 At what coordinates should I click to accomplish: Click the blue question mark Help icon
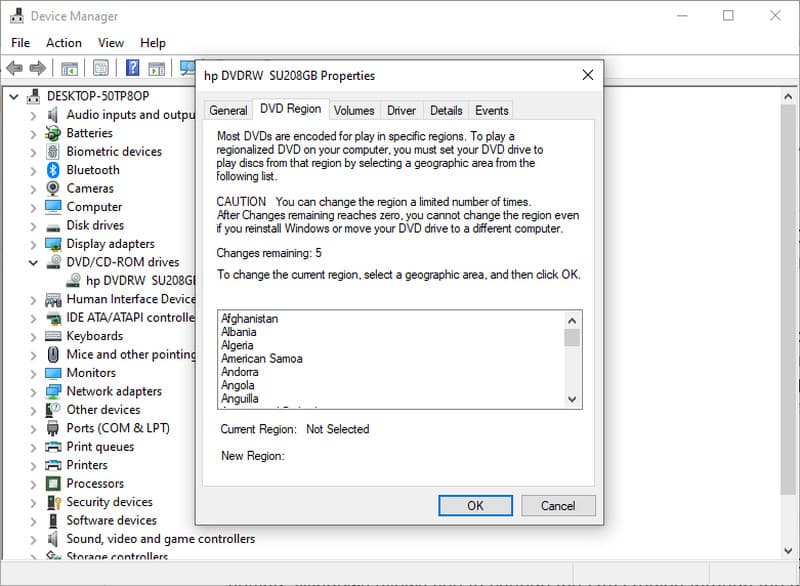click(133, 67)
